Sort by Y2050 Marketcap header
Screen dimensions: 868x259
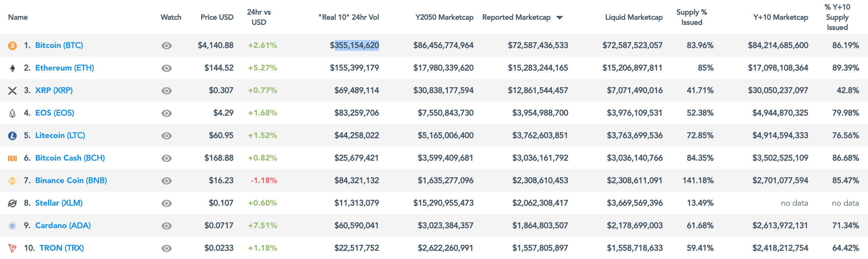(444, 17)
